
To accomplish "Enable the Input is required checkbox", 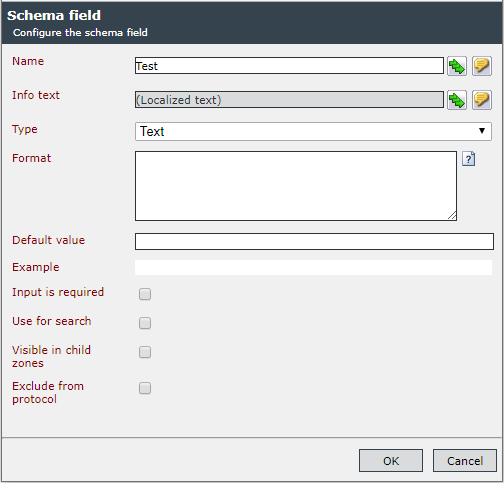I will tap(145, 294).
